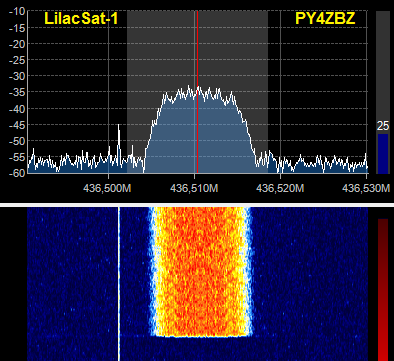The width and height of the screenshot is (394, 361).
Task: Click the right edge of gray filter passband
Action: 268,92
